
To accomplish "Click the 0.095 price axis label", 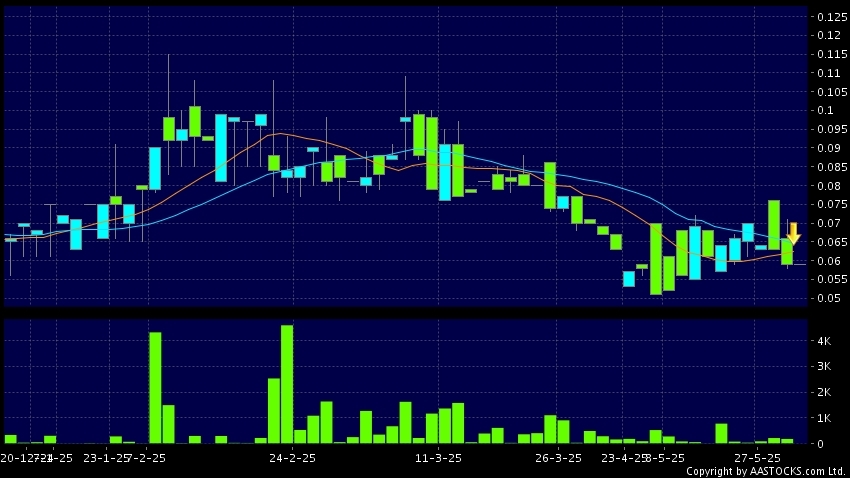I will [x=832, y=129].
